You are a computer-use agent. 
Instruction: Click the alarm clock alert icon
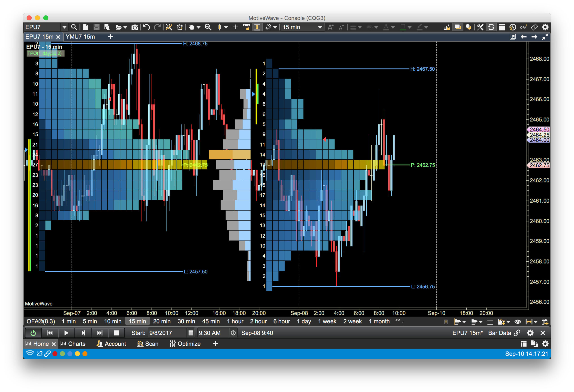180,27
